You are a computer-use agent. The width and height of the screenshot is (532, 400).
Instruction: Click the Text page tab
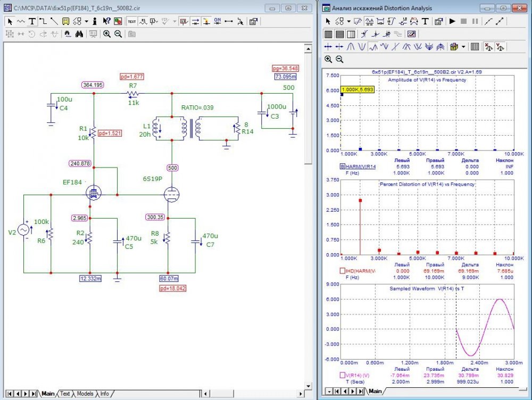[x=64, y=394]
